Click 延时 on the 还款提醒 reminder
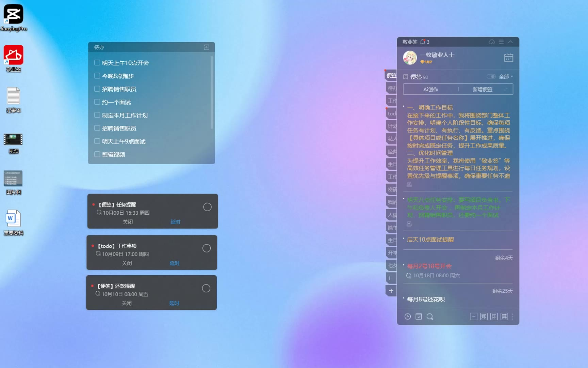Screen dimensions: 588x368 pyautogui.click(x=174, y=303)
